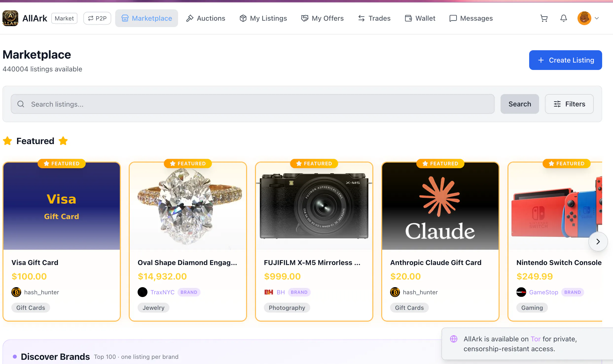Screen dimensions: 613x364
Task: Select the Jewelry category tag
Action: 153,308
